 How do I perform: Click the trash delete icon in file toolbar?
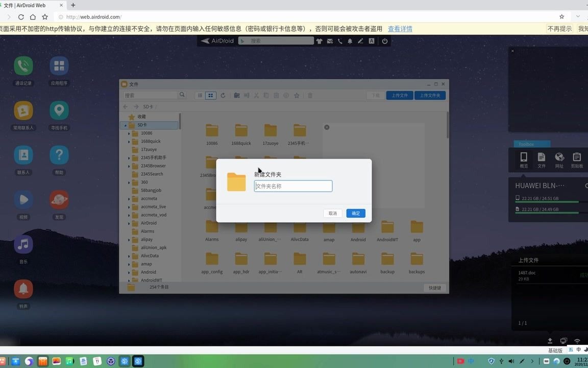tap(310, 96)
